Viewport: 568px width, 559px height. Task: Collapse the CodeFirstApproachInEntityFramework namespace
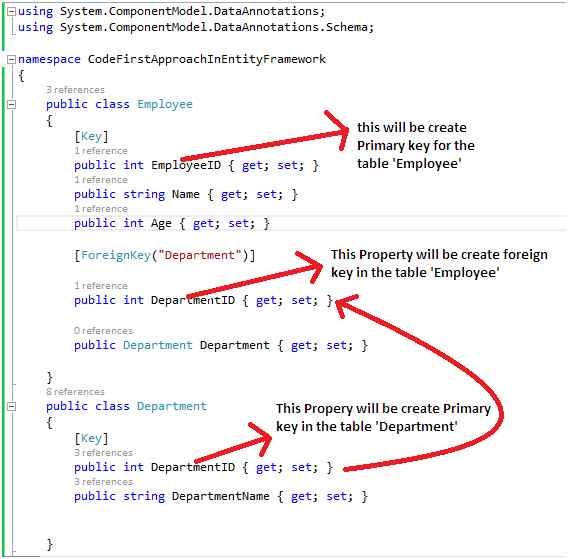coord(12,59)
